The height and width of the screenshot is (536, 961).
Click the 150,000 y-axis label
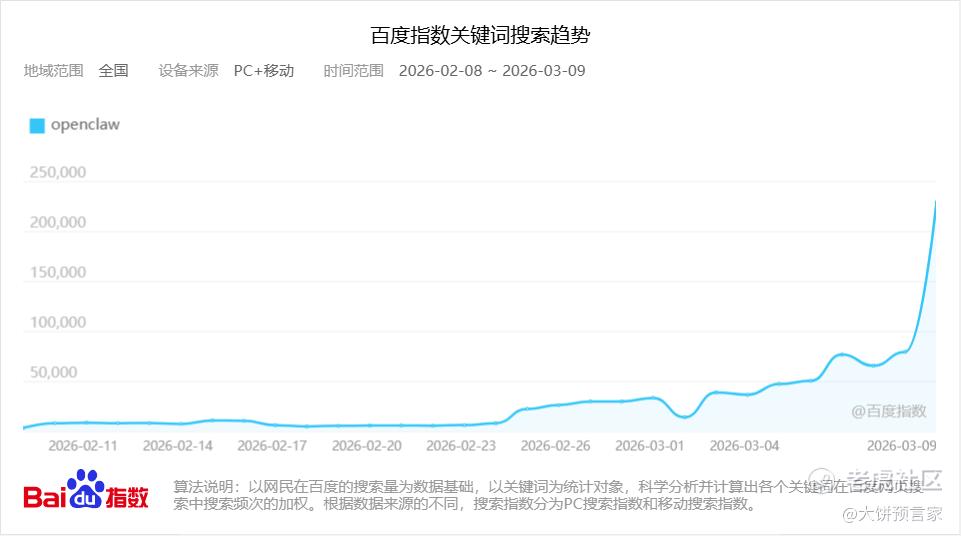click(58, 272)
